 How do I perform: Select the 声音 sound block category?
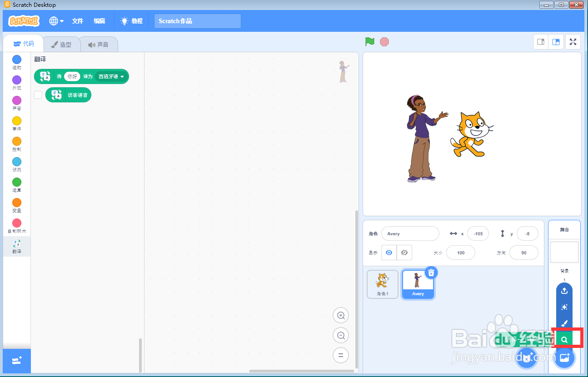tap(17, 104)
